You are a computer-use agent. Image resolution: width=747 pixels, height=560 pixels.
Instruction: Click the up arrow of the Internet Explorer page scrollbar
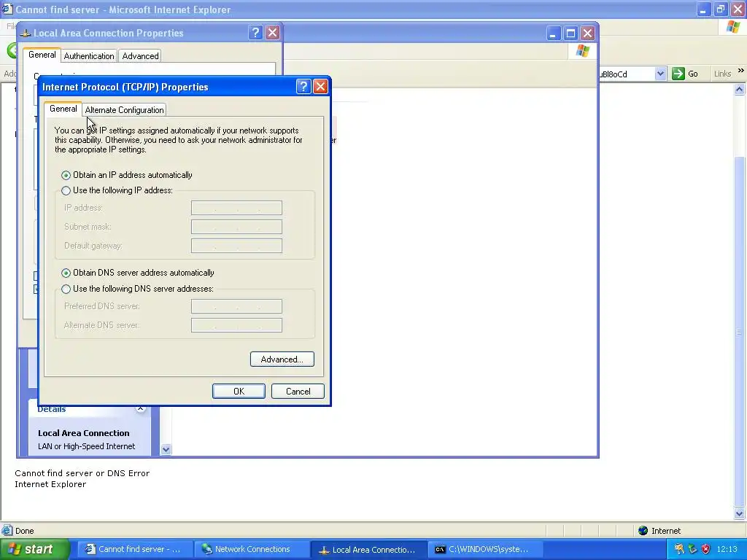coord(740,90)
